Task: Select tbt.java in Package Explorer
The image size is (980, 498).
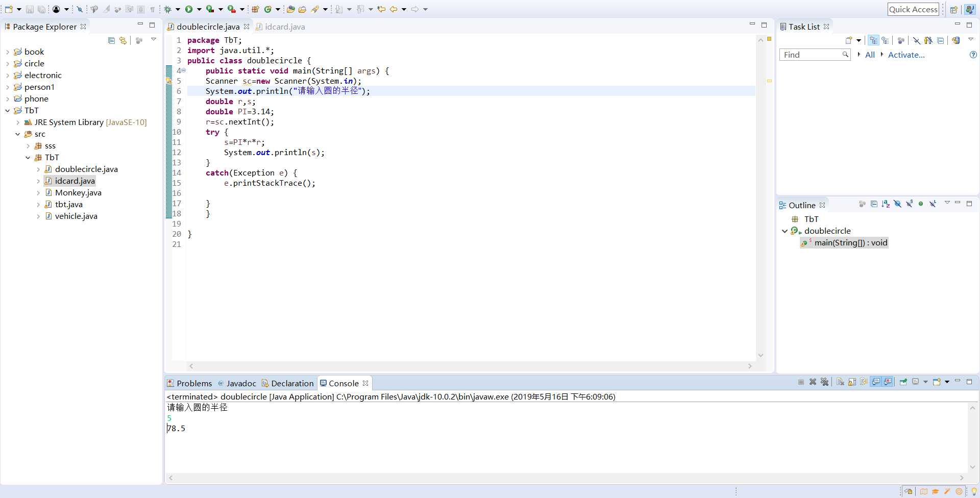Action: (69, 205)
